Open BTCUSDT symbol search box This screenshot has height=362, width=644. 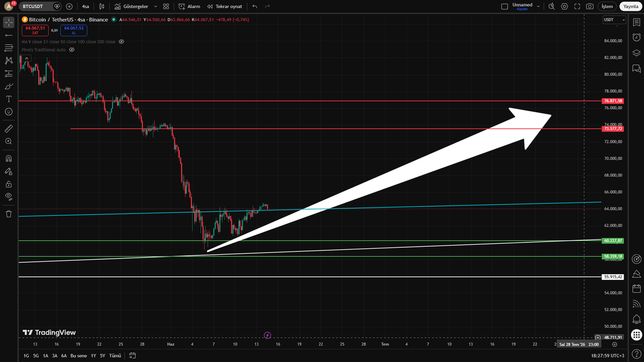41,6
